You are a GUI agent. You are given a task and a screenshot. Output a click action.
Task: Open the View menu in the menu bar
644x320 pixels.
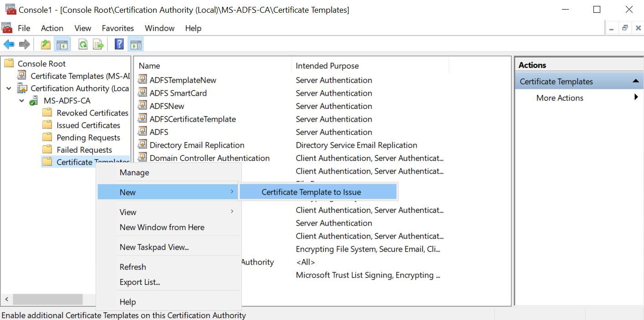pyautogui.click(x=82, y=28)
